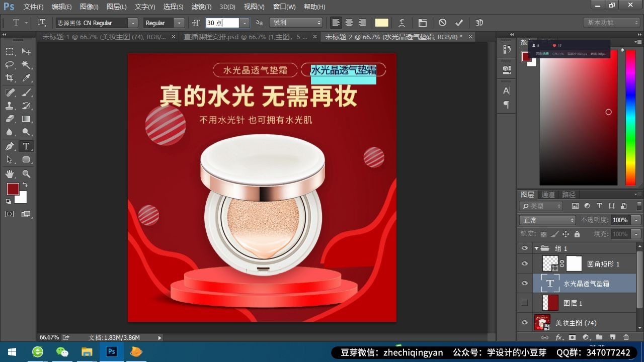Select the Crop tool
The height and width of the screenshot is (362, 644).
click(10, 78)
